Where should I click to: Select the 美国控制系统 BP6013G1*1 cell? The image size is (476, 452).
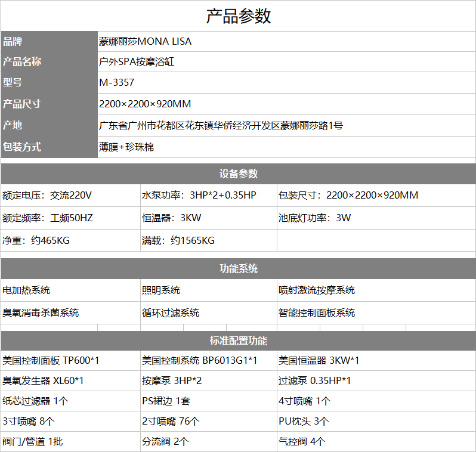[x=199, y=360]
